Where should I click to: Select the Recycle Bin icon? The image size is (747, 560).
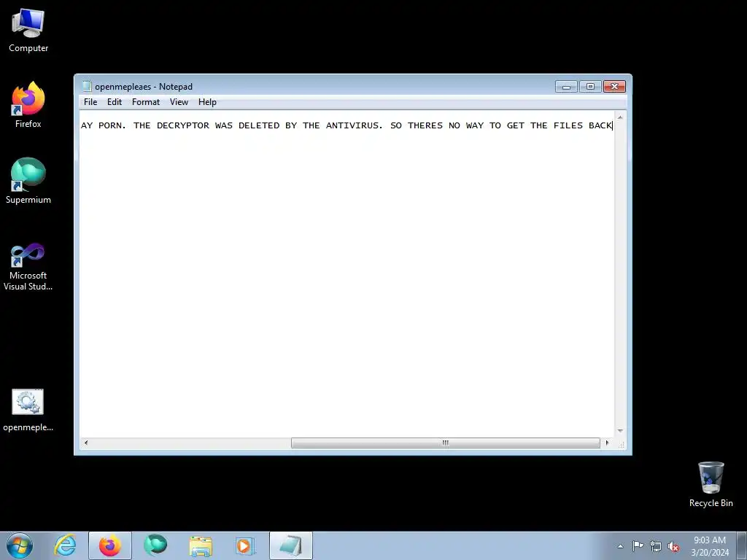tap(711, 484)
